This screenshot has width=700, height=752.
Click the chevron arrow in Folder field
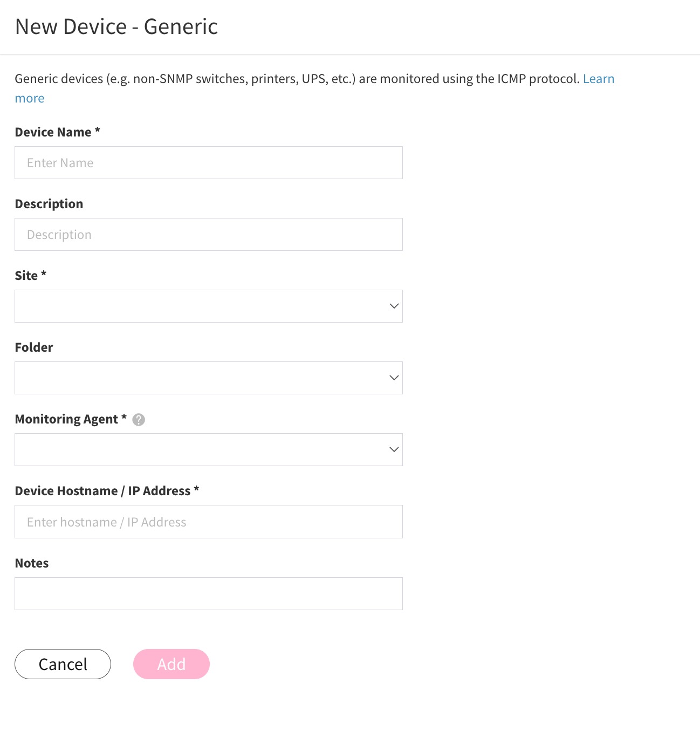click(394, 378)
